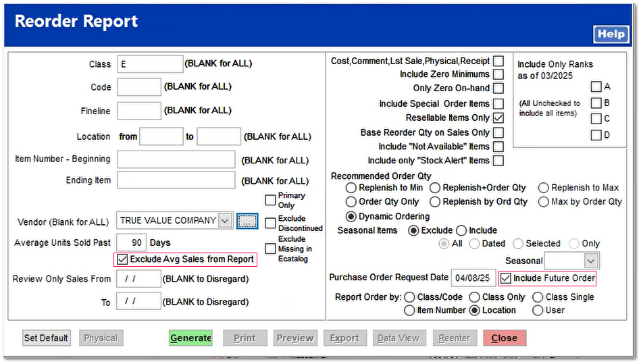The height and width of the screenshot is (364, 641).
Task: Select Replenish to Max option
Action: (x=543, y=188)
